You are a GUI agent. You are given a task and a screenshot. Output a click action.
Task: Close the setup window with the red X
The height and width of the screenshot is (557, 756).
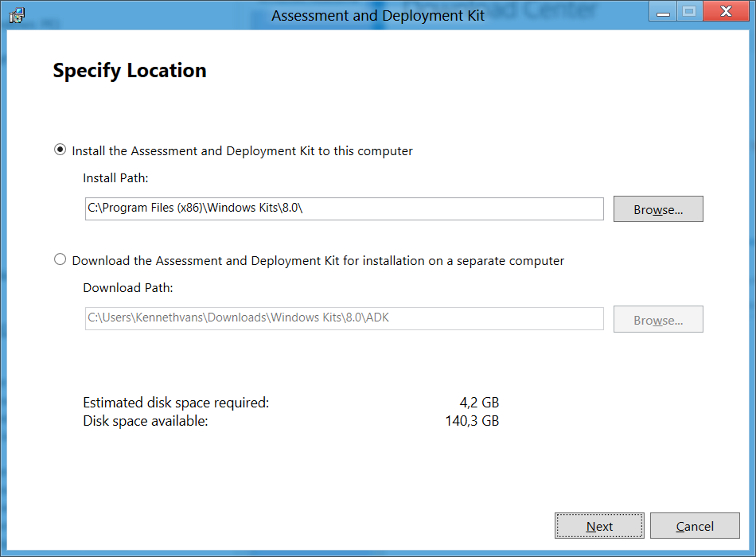pos(726,11)
